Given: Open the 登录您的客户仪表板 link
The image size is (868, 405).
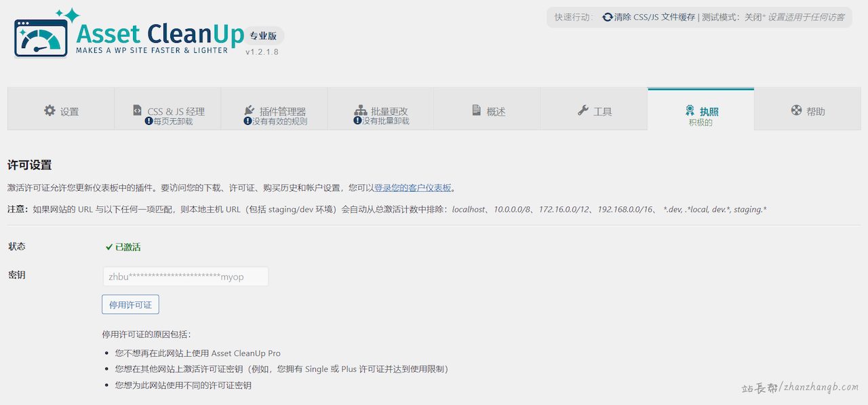Looking at the screenshot, I should click(x=412, y=188).
